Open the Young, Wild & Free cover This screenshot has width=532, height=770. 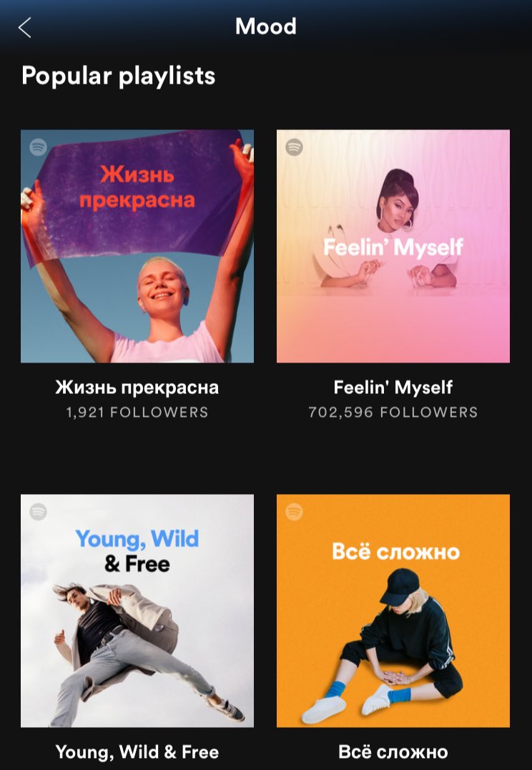(x=137, y=611)
